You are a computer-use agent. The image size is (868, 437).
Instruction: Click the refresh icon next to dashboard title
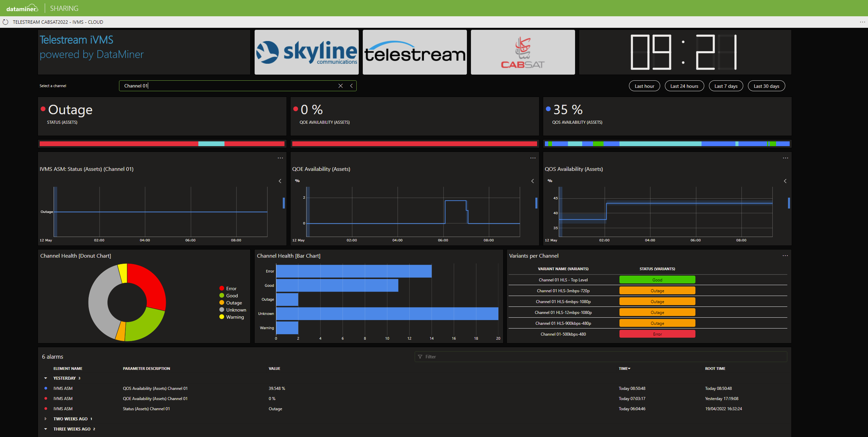coord(5,22)
